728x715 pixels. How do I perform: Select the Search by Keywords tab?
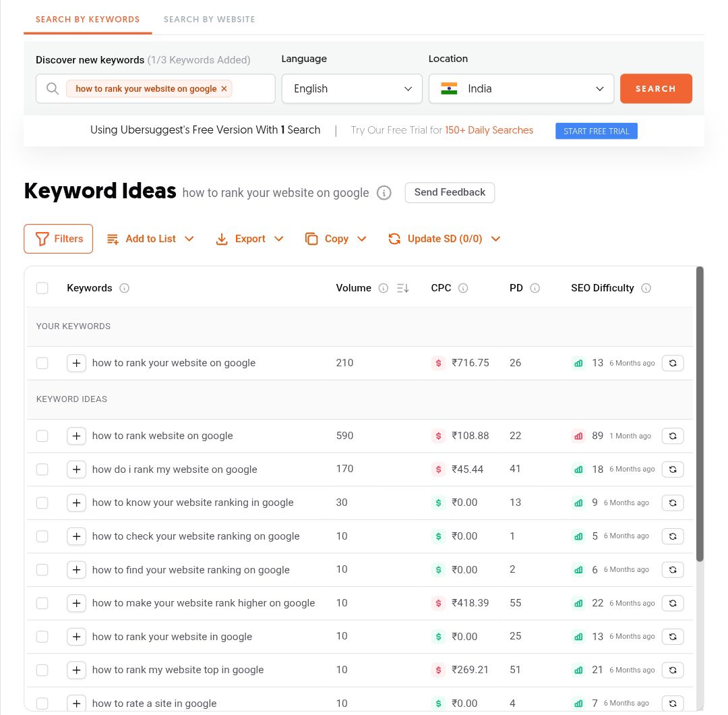tap(88, 19)
